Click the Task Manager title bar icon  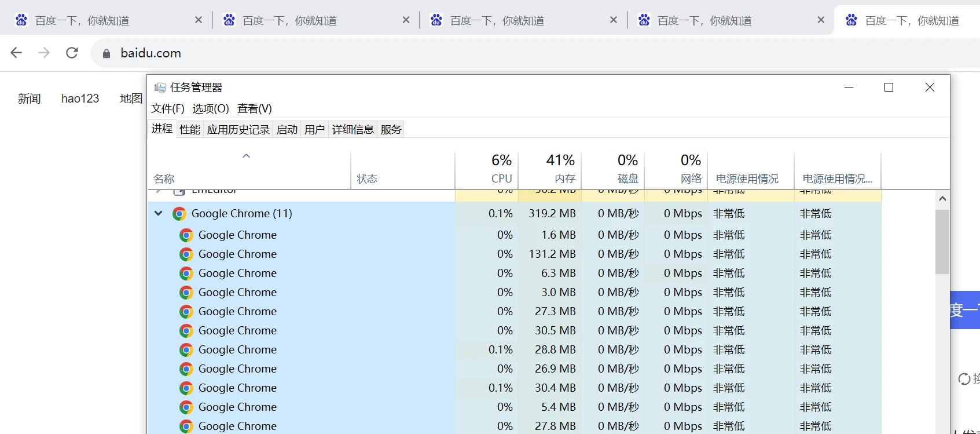pyautogui.click(x=160, y=87)
